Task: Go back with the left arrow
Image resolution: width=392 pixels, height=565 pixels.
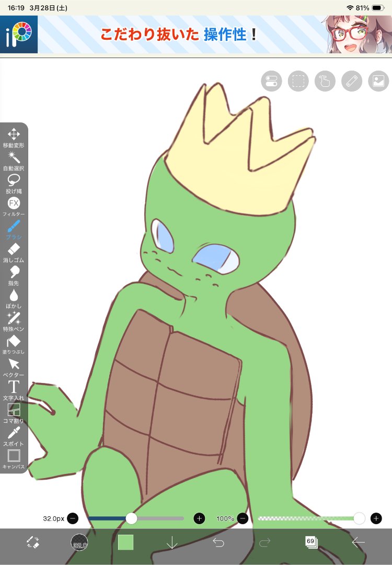Action: [358, 542]
